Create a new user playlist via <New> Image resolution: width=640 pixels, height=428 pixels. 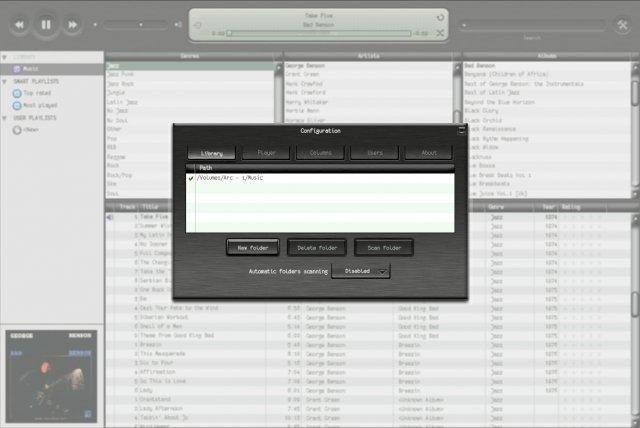click(31, 130)
